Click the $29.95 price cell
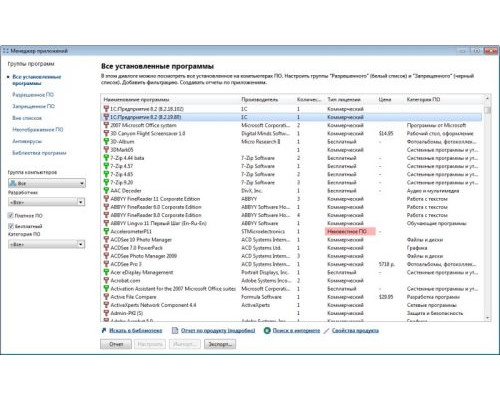500x400 pixels. click(x=386, y=297)
